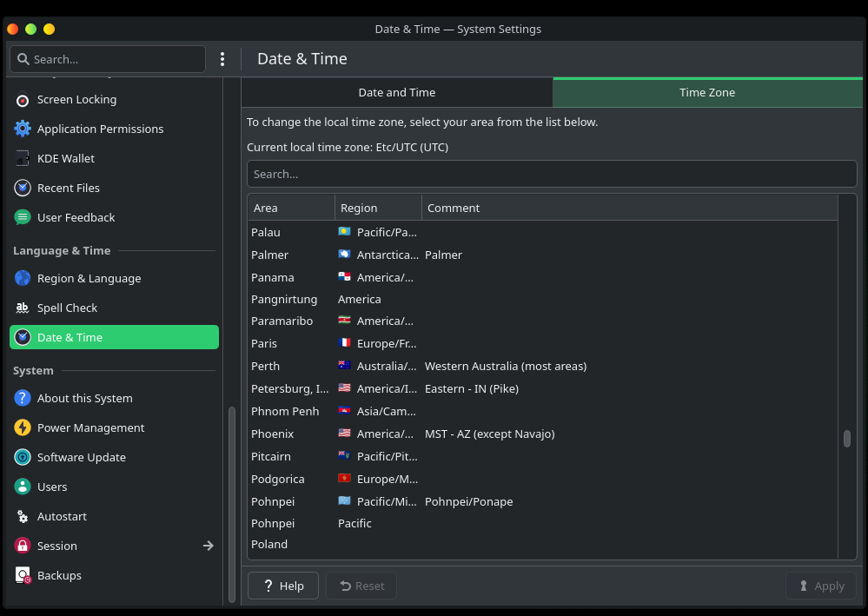Expand the Session submenu arrow
The width and height of the screenshot is (868, 616).
[x=208, y=546]
